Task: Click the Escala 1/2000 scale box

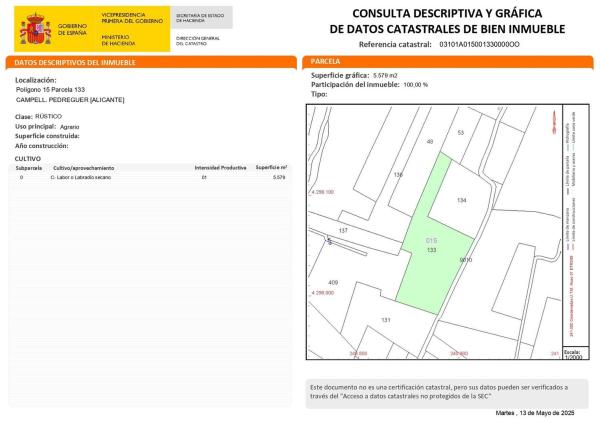Action: click(x=574, y=354)
